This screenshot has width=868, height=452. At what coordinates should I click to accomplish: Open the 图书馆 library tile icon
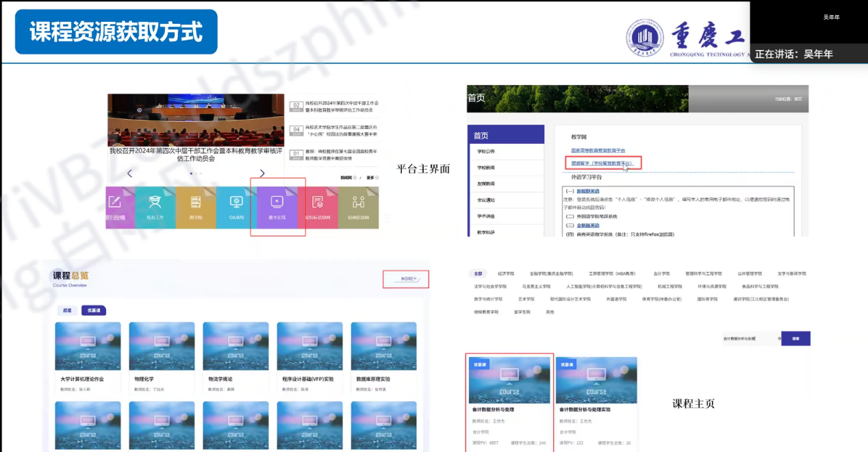click(196, 207)
